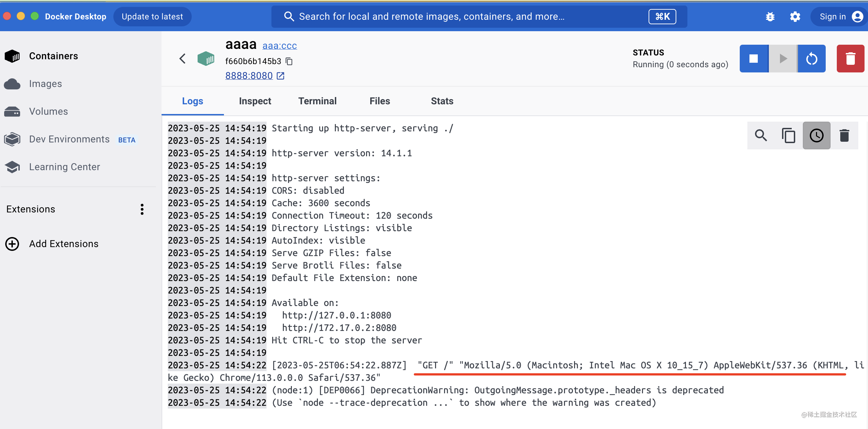Go back to the containers list
Image resolution: width=868 pixels, height=429 pixels.
click(x=183, y=59)
